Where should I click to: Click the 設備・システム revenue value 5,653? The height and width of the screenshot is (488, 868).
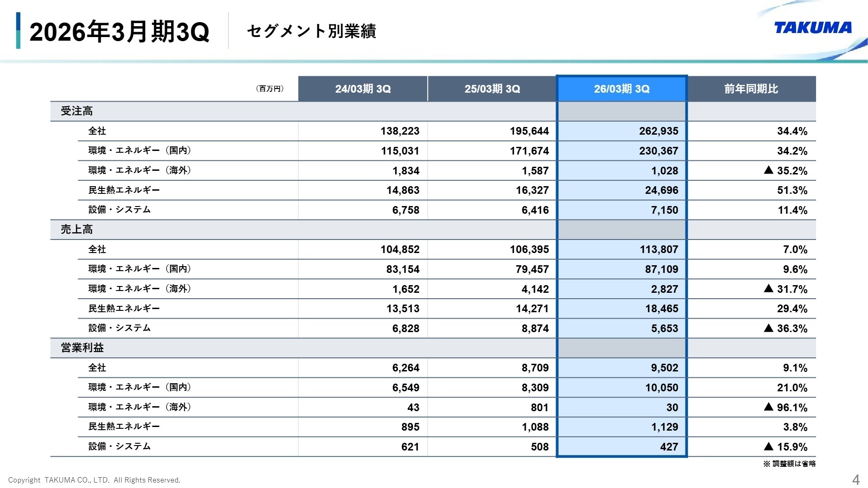click(x=665, y=328)
